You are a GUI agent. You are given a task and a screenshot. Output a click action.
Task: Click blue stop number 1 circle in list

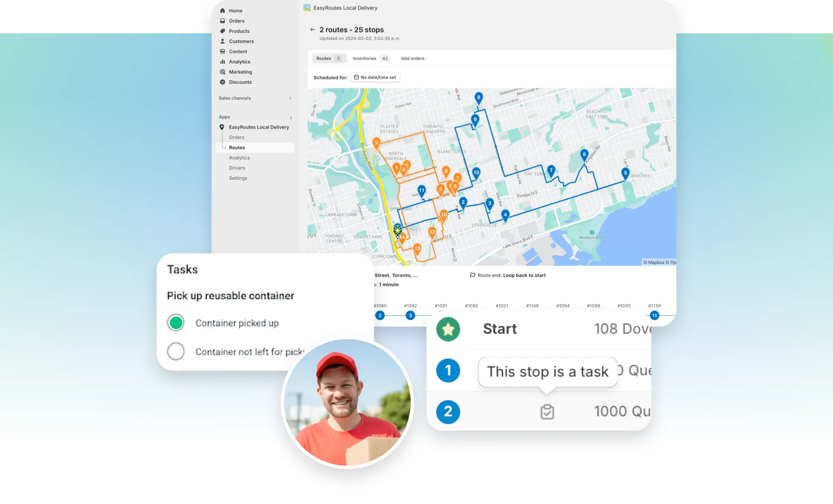tap(448, 371)
